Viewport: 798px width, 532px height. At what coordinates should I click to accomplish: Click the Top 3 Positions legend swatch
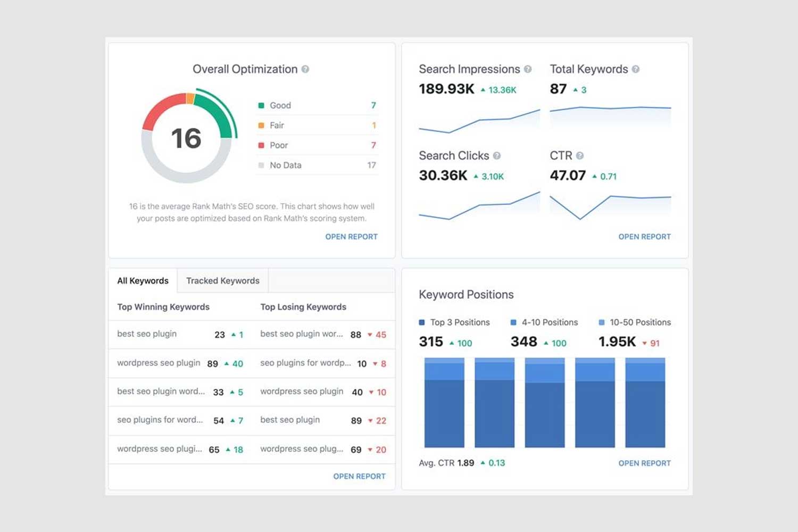coord(422,322)
